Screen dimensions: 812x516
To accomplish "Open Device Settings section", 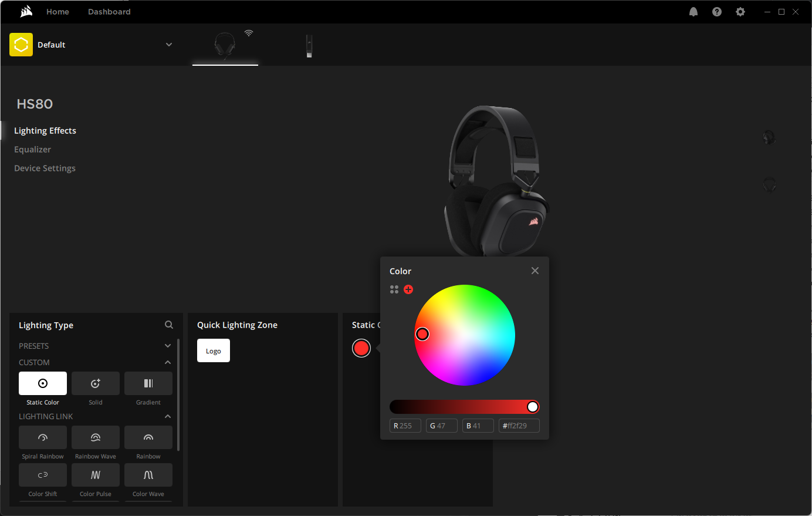I will [x=45, y=168].
